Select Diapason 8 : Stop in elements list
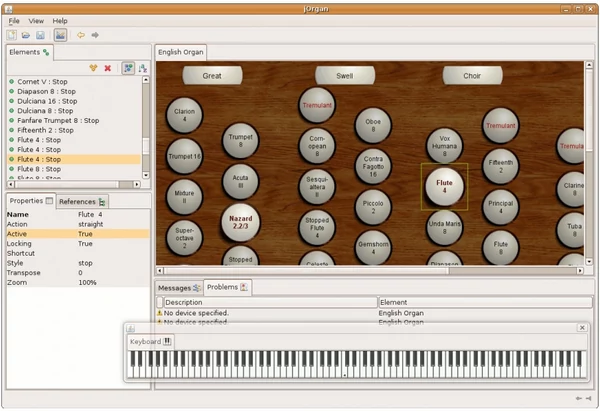600x411 pixels. pyautogui.click(x=75, y=91)
